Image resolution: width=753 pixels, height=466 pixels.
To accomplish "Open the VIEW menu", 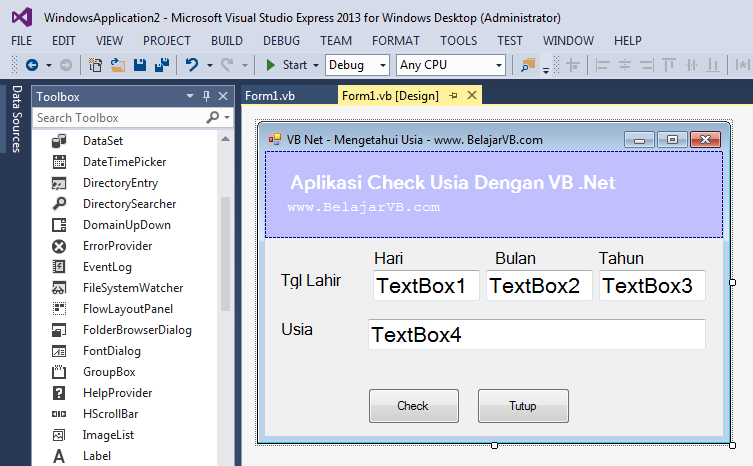I will point(109,41).
